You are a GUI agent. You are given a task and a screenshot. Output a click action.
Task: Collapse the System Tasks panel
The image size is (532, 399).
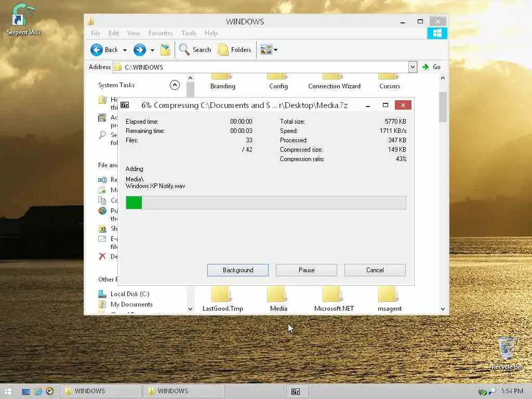click(x=175, y=85)
